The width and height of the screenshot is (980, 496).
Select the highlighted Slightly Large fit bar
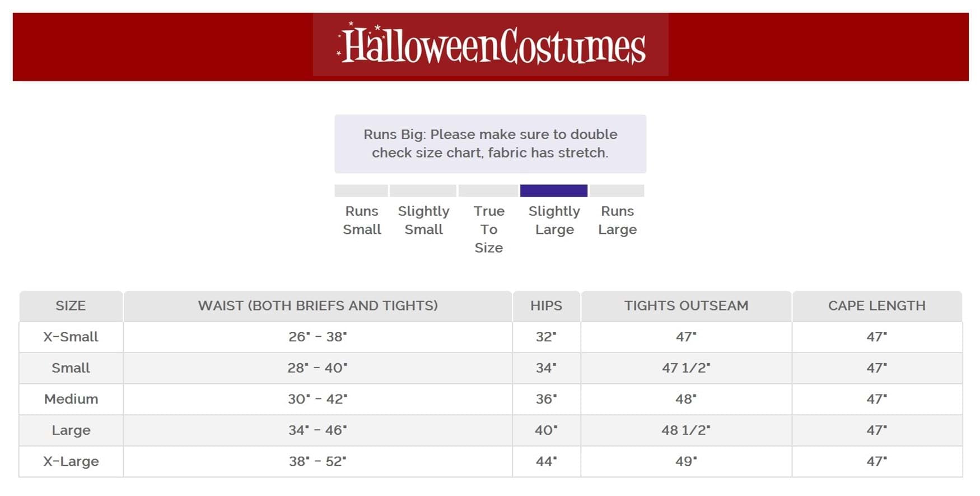[x=553, y=191]
